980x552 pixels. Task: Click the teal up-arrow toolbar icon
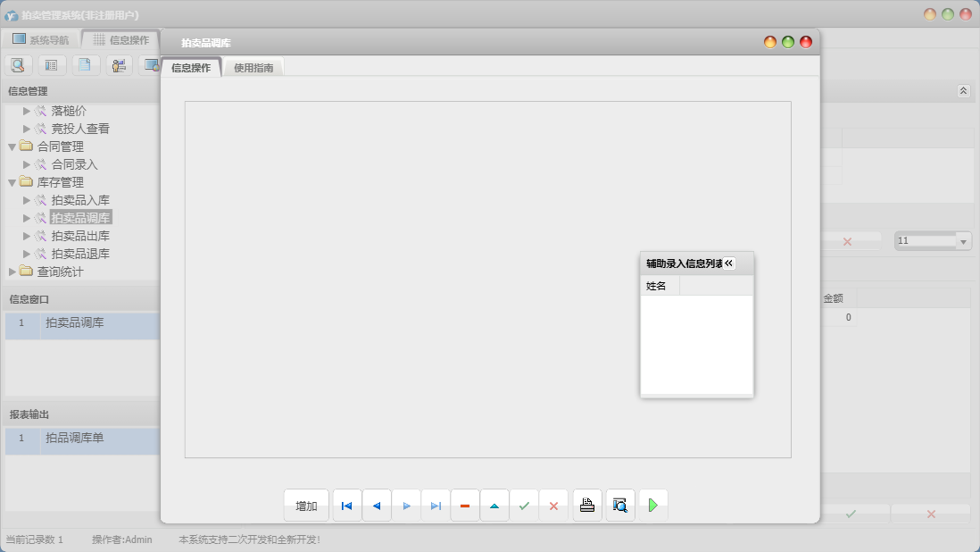click(x=494, y=506)
